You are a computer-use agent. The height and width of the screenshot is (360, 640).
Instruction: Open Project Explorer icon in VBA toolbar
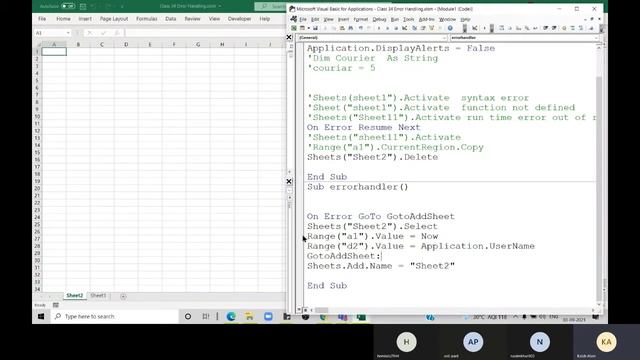click(415, 28)
